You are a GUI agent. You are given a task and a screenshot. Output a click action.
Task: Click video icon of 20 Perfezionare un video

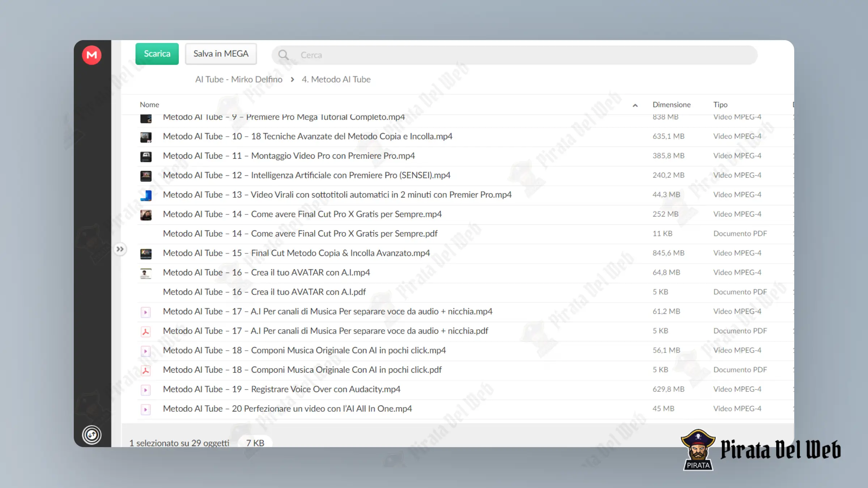coord(146,410)
